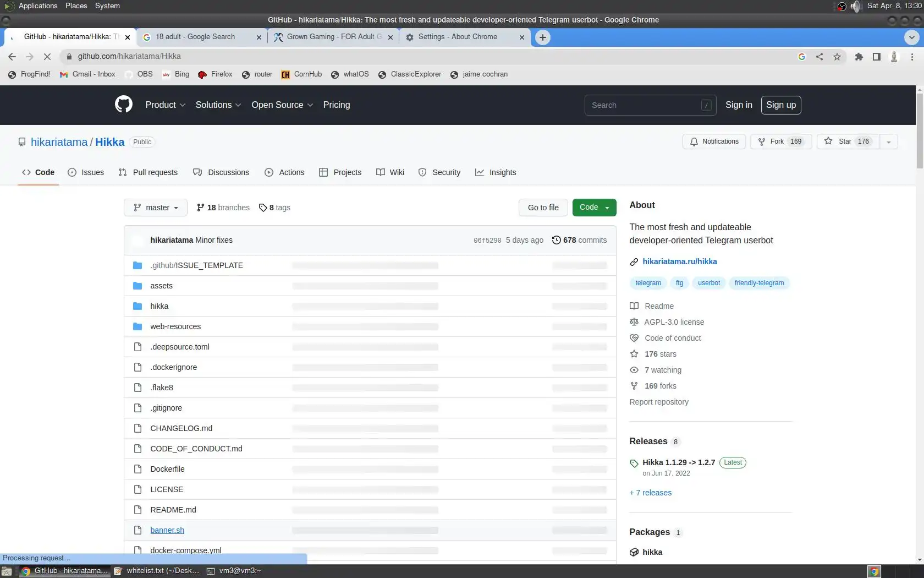
Task: Close the 18 adult Google Search tab
Action: [259, 37]
